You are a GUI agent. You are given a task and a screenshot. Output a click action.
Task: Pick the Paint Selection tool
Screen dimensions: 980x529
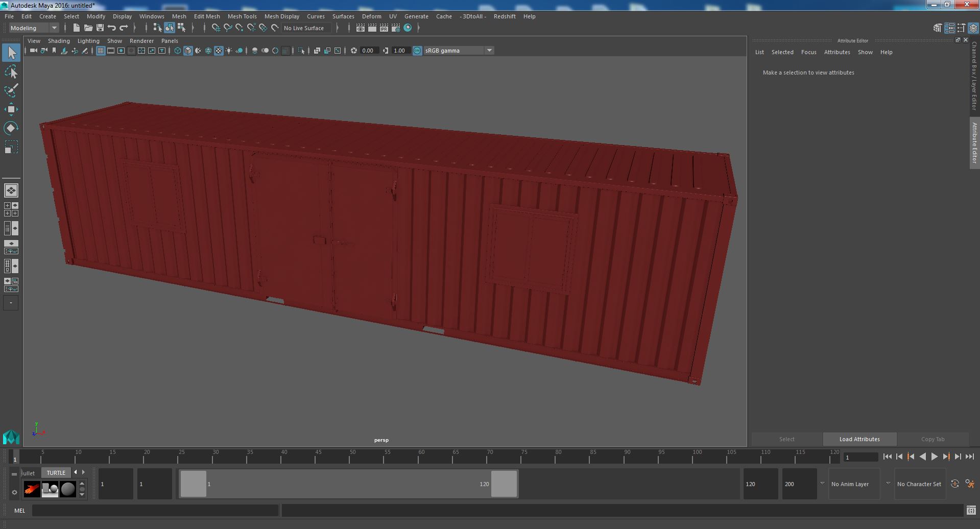click(x=11, y=90)
